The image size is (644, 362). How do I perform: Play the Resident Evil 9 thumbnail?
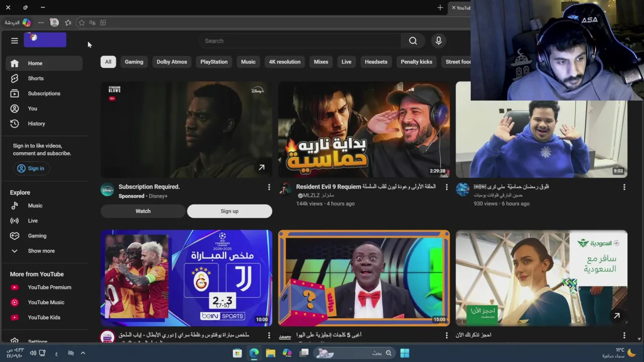tap(364, 130)
